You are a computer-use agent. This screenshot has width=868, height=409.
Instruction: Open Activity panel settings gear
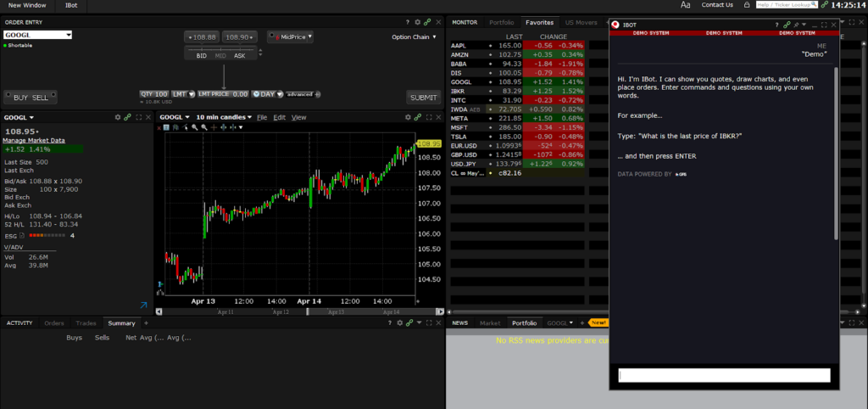click(400, 323)
